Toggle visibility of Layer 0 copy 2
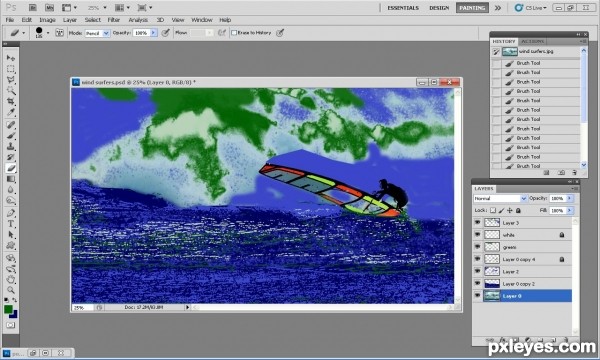This screenshot has height=360, width=600. [x=477, y=283]
